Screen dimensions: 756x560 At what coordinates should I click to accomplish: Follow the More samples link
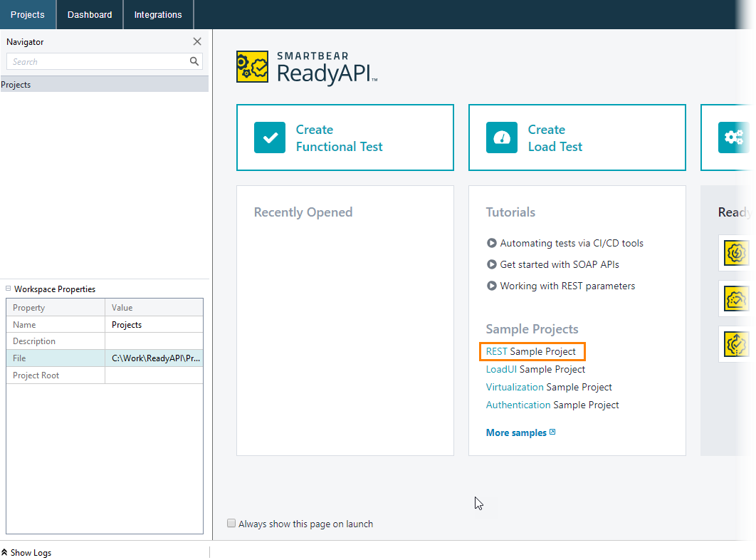click(x=516, y=432)
